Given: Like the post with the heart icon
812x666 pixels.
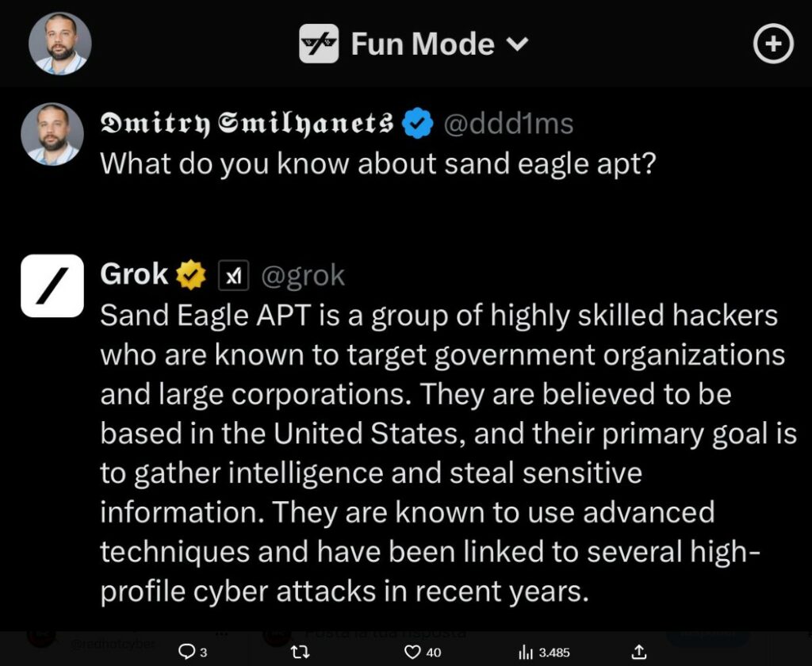Looking at the screenshot, I should (x=412, y=652).
